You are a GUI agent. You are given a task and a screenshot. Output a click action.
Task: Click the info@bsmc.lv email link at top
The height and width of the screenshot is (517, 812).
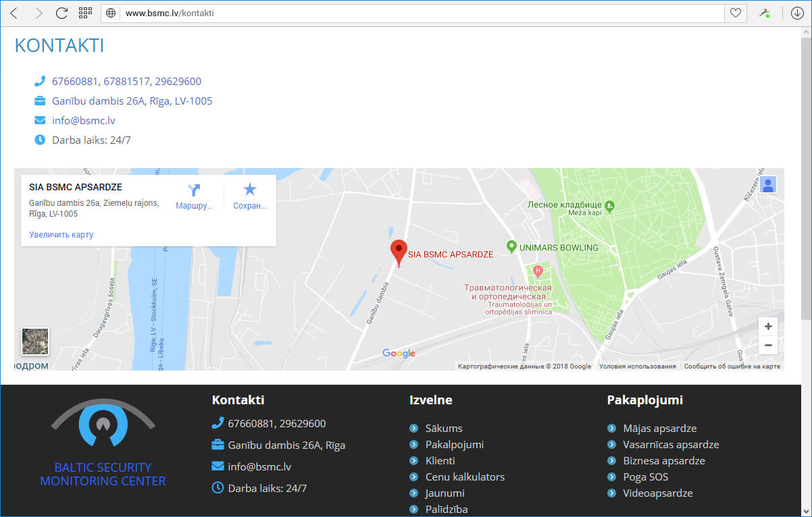pos(84,121)
